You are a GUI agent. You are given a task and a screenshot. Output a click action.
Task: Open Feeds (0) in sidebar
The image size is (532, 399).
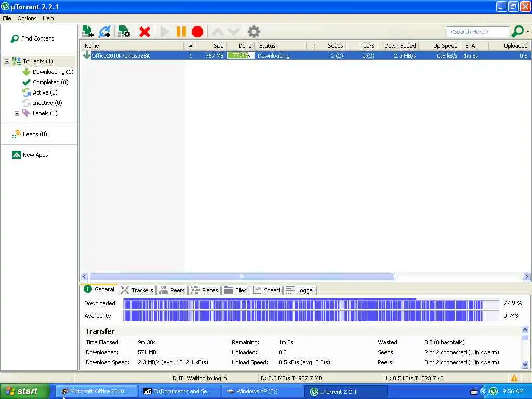click(30, 135)
